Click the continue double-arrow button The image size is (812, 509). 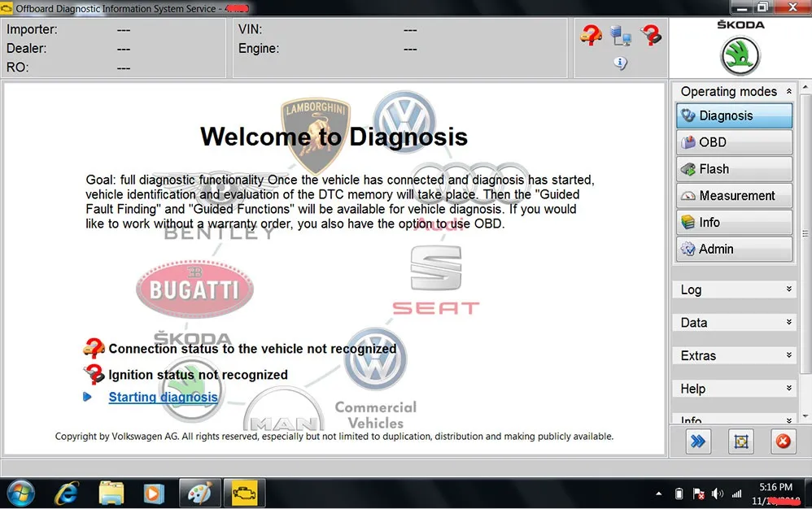coord(698,442)
